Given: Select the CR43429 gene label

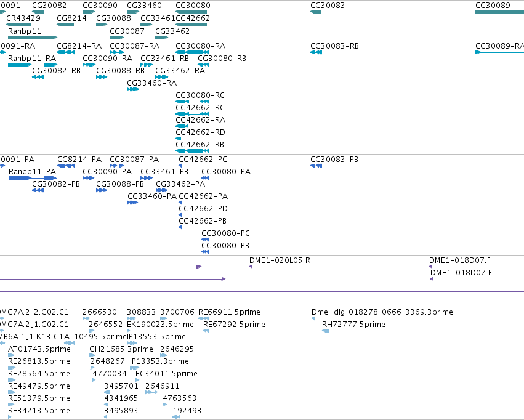Looking at the screenshot, I should (x=23, y=18).
